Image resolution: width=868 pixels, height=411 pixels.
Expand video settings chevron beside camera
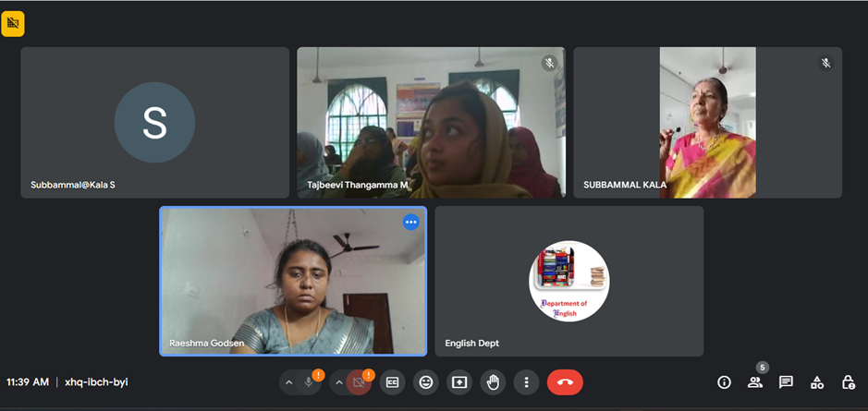[338, 382]
